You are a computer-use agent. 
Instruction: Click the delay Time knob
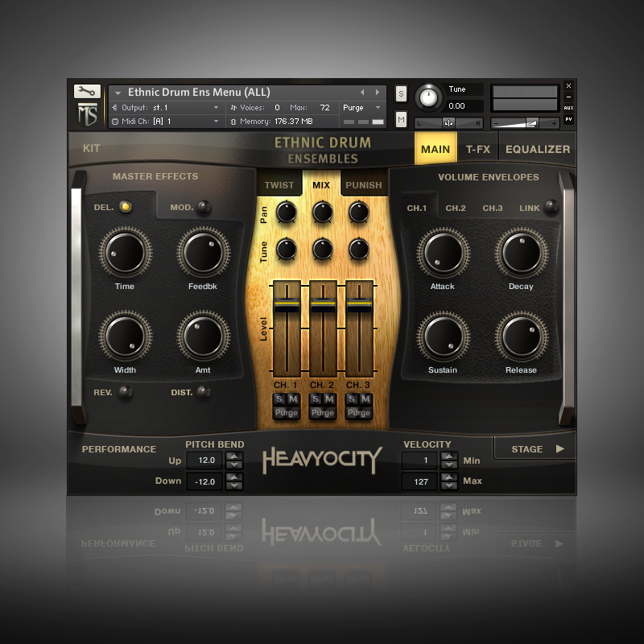[126, 253]
